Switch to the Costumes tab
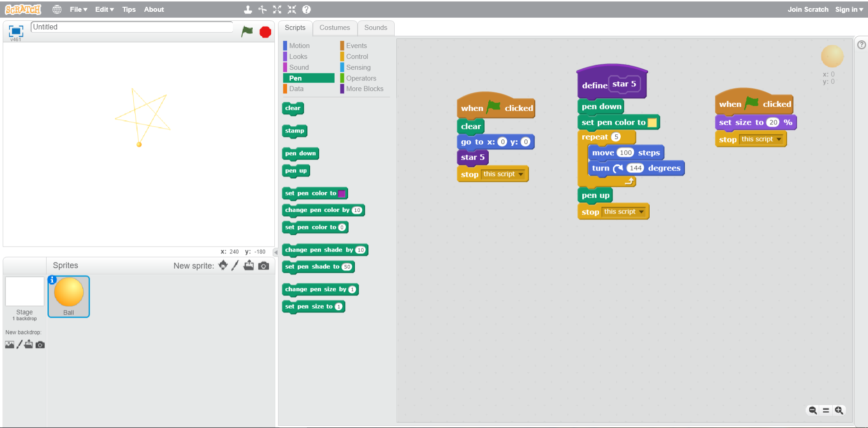868x428 pixels. 335,28
